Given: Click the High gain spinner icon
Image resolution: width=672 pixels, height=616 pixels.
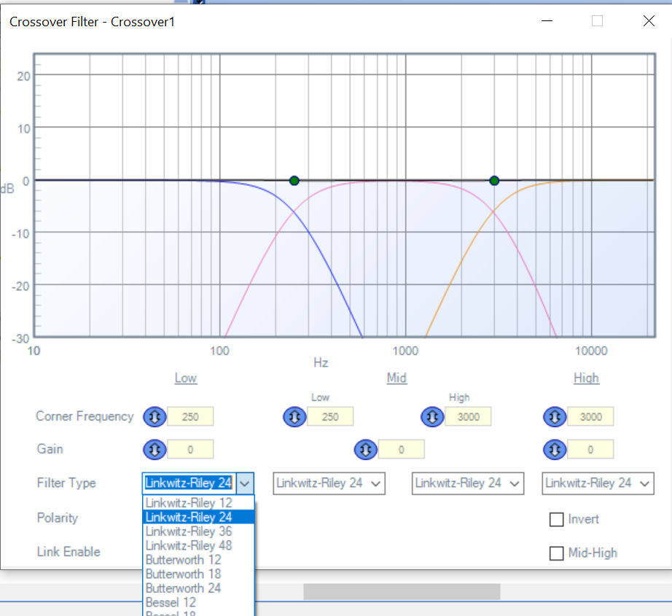Looking at the screenshot, I should (x=555, y=449).
